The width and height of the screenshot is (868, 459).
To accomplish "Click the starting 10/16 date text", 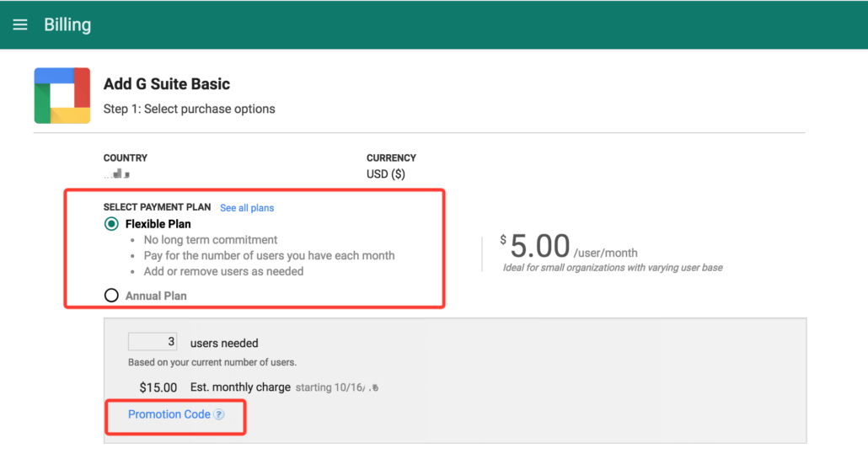I will pyautogui.click(x=337, y=387).
